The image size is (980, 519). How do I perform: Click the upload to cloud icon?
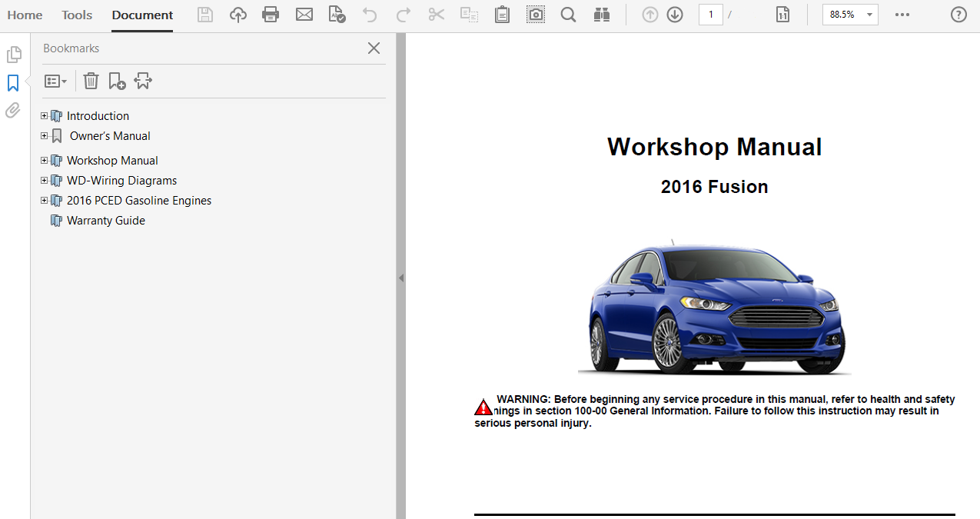click(238, 15)
